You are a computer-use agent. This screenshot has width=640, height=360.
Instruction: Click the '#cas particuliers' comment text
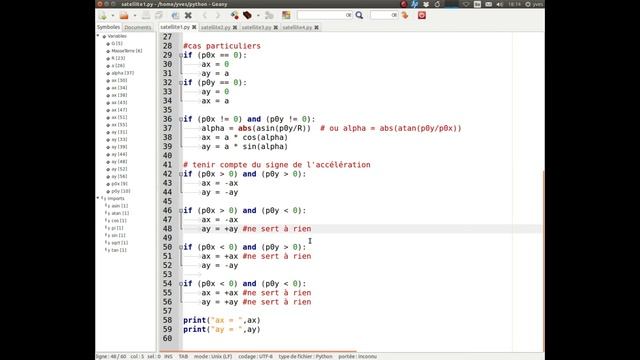click(222, 46)
